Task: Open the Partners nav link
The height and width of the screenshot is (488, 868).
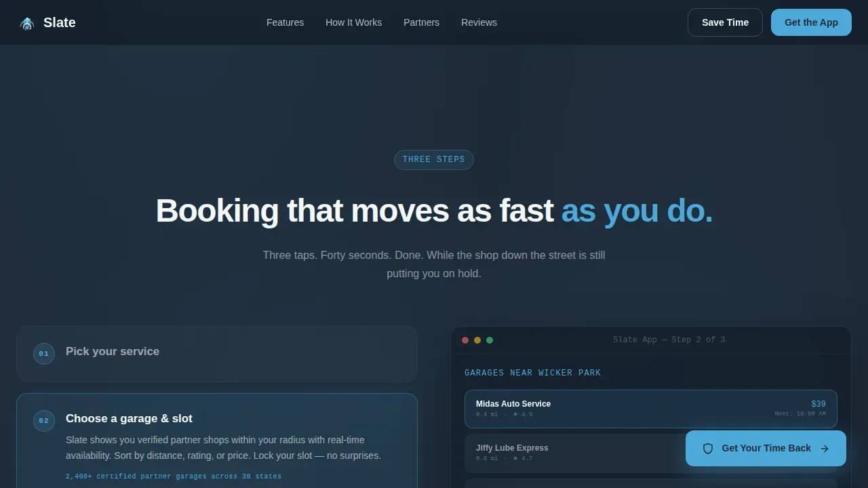Action: pyautogui.click(x=421, y=22)
